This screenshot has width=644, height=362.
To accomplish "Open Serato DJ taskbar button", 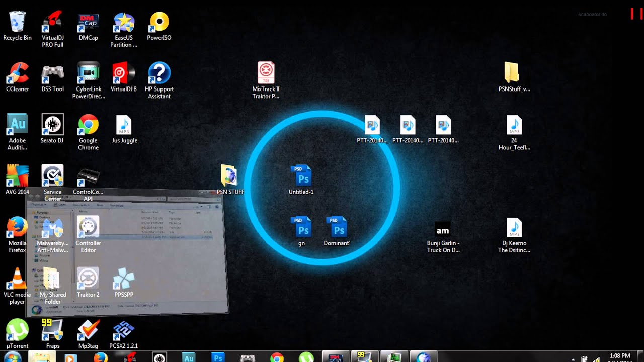I will (x=159, y=357).
